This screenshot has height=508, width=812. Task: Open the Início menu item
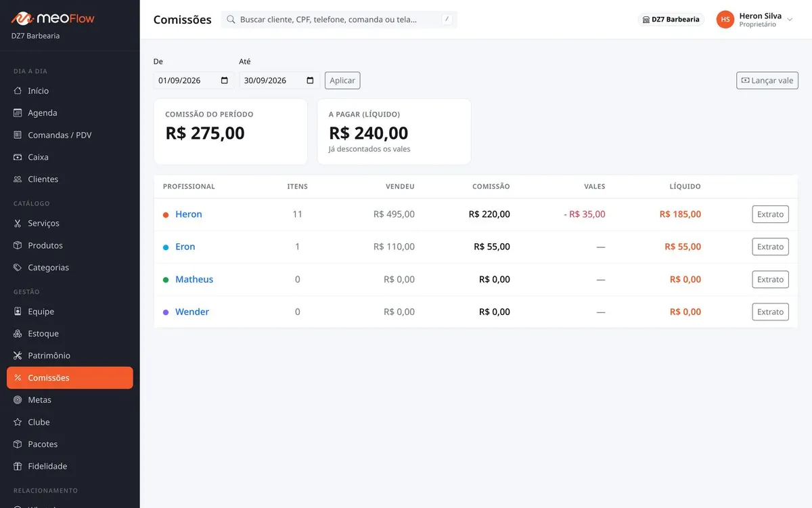coord(70,91)
